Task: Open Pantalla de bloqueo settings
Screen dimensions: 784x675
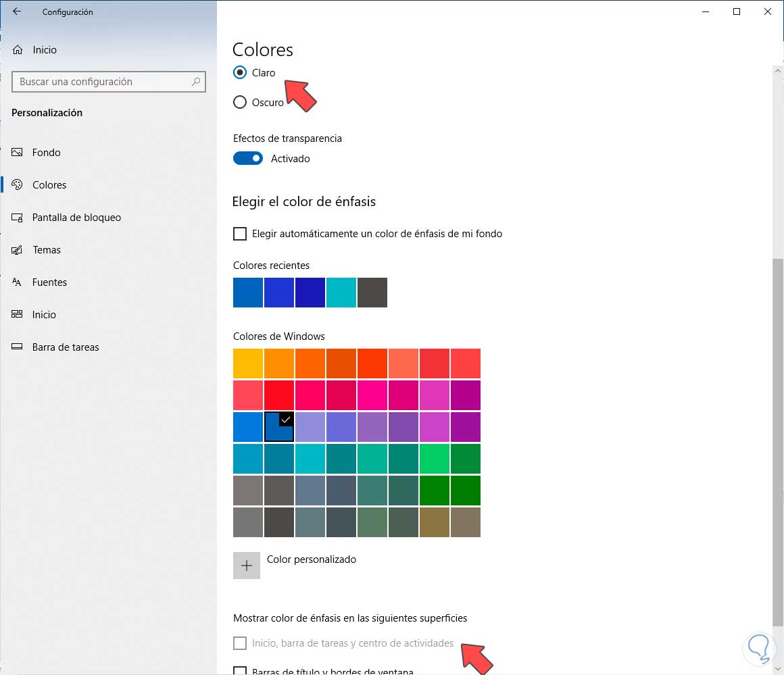Action: (x=108, y=218)
